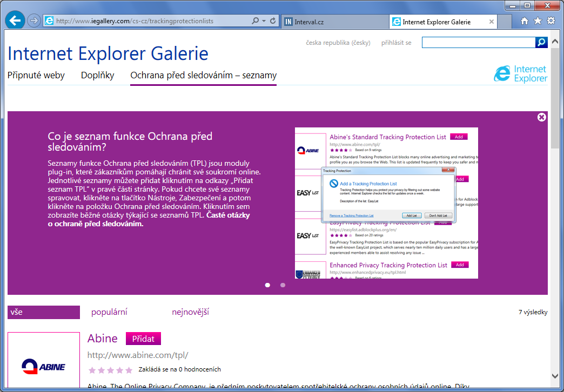Click the Přidat button for Abine

143,339
